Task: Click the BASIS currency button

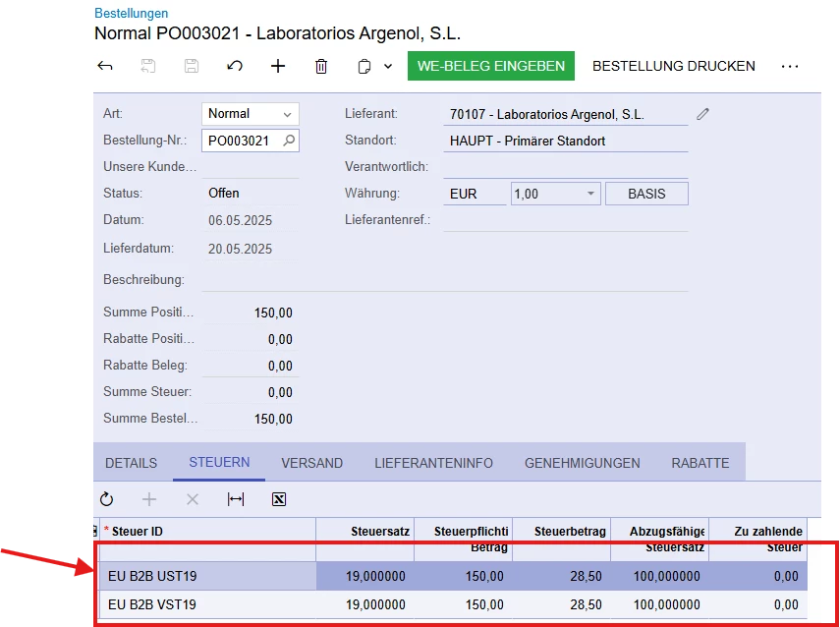Action: [x=646, y=194]
